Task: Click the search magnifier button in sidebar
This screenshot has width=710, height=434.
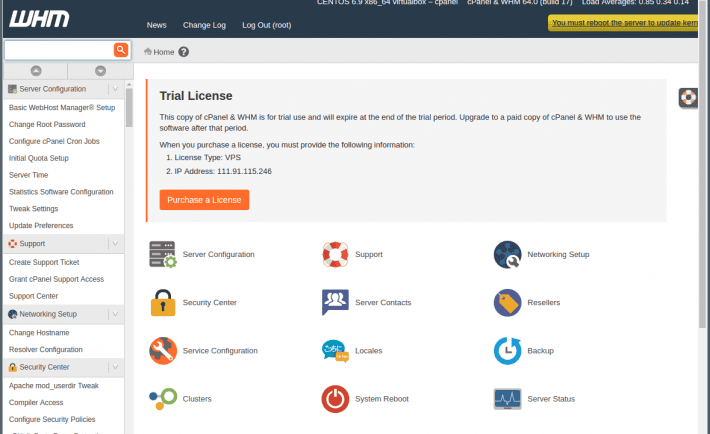Action: [x=121, y=49]
